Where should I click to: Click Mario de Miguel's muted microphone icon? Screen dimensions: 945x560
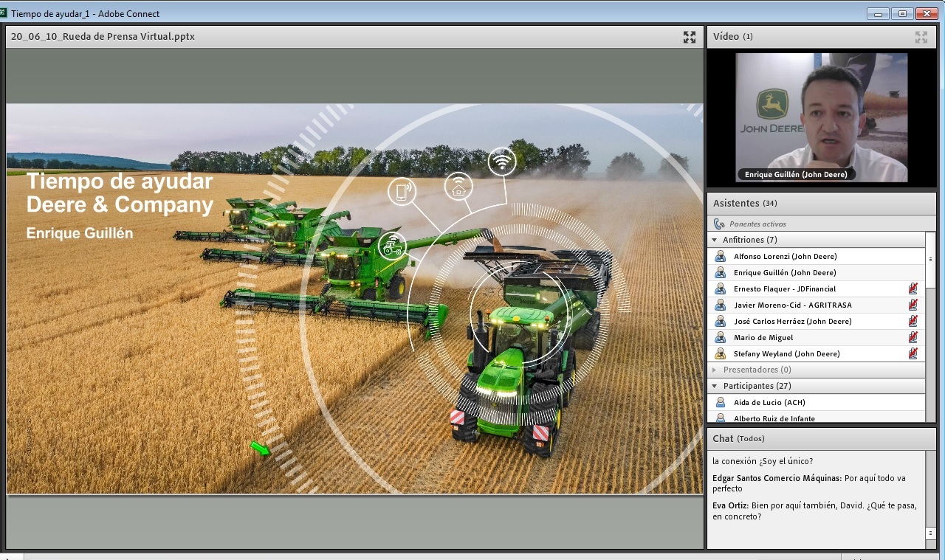[913, 338]
